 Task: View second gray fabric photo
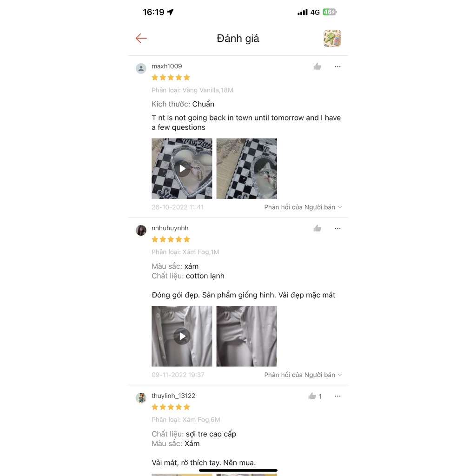[246, 336]
